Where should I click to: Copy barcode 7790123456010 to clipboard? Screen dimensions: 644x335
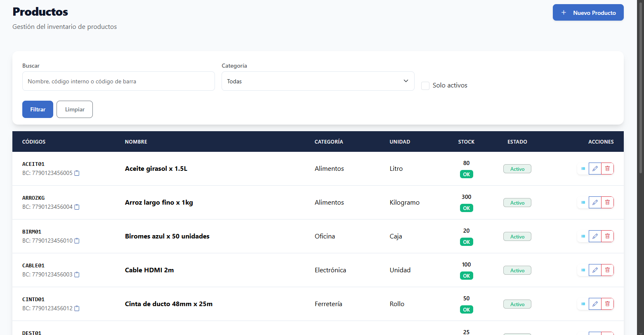coord(77,241)
